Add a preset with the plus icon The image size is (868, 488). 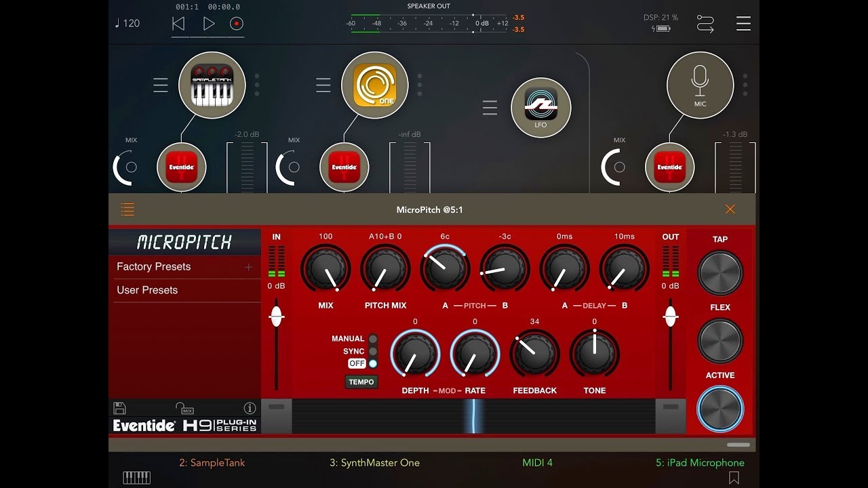pyautogui.click(x=248, y=267)
